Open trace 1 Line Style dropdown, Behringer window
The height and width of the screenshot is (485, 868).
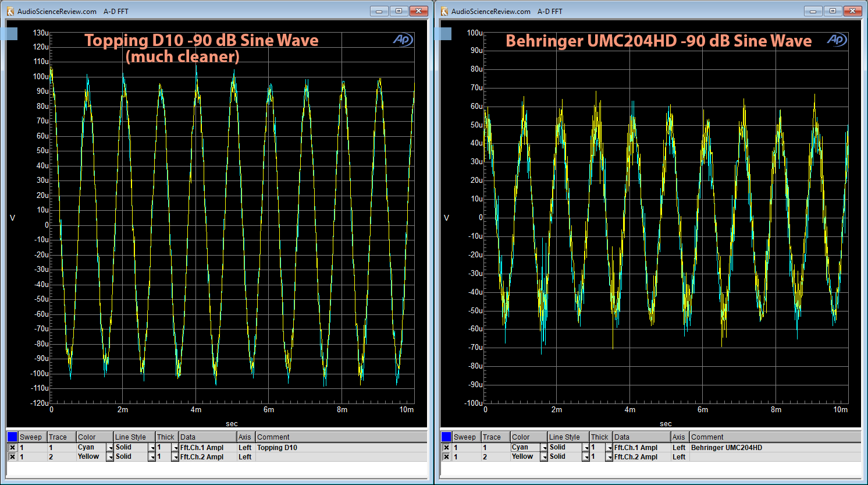[x=586, y=448]
